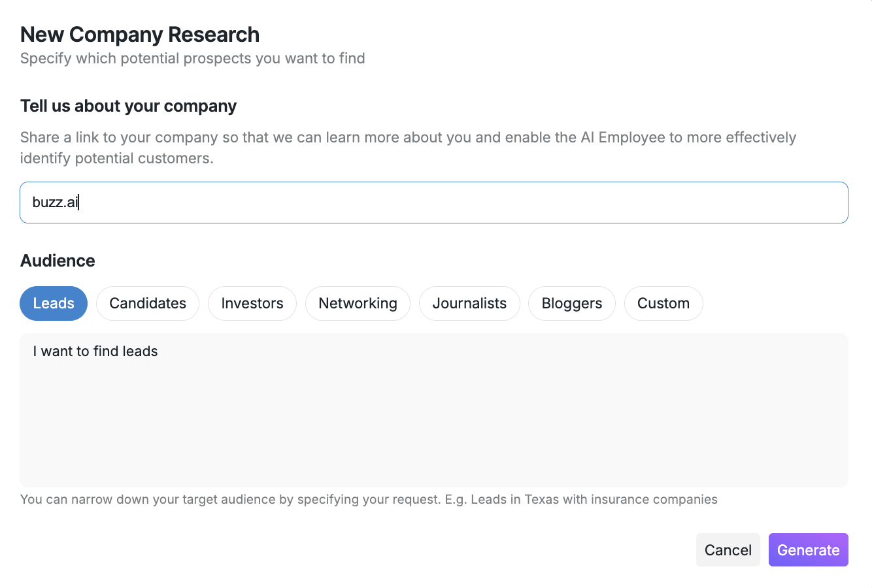
Task: Click the 'buzz.ai' text in the link field
Action: pos(55,203)
